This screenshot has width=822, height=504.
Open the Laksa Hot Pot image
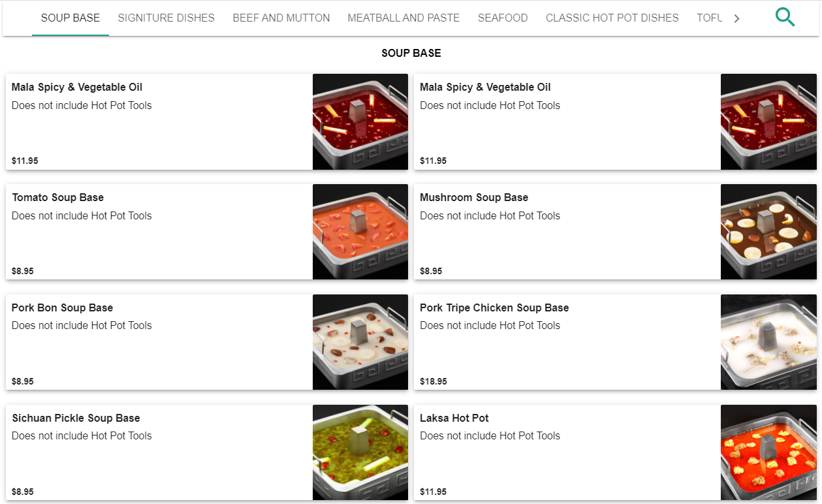(x=768, y=452)
